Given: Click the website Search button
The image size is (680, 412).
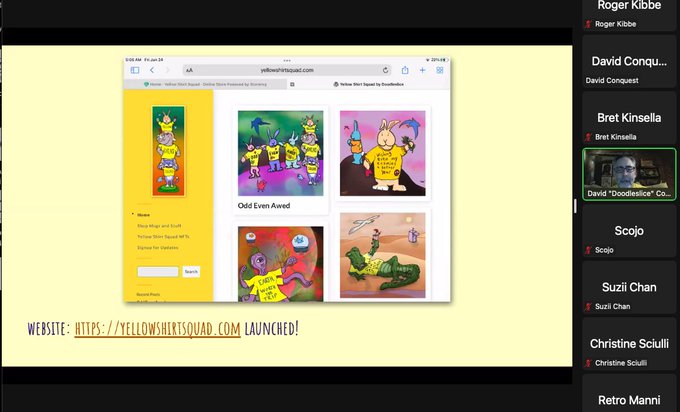Looking at the screenshot, I should 191,271.
